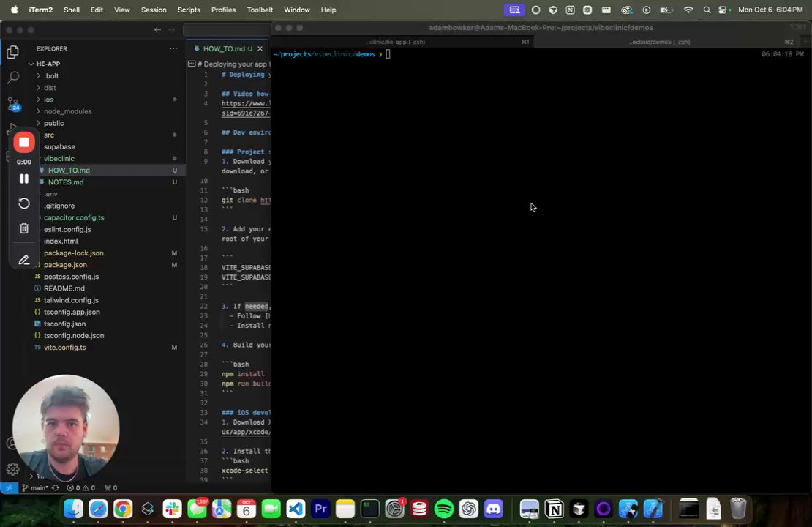This screenshot has width=812, height=527.
Task: Open the Scripts menu
Action: click(189, 10)
